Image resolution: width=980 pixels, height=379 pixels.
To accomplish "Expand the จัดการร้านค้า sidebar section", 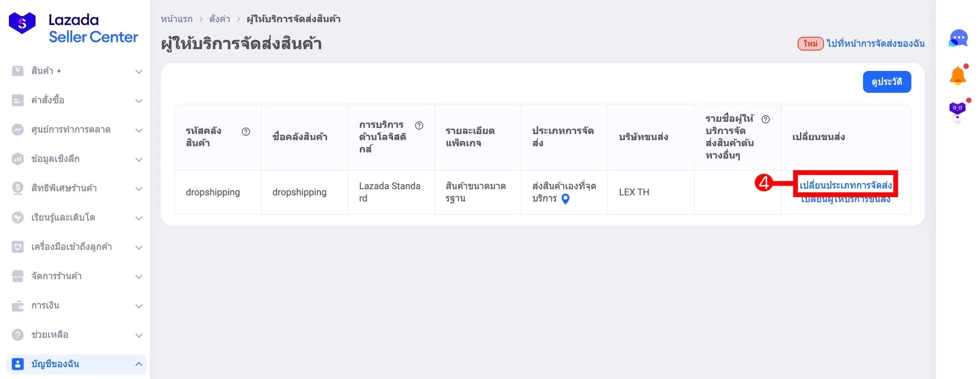I will point(138,276).
